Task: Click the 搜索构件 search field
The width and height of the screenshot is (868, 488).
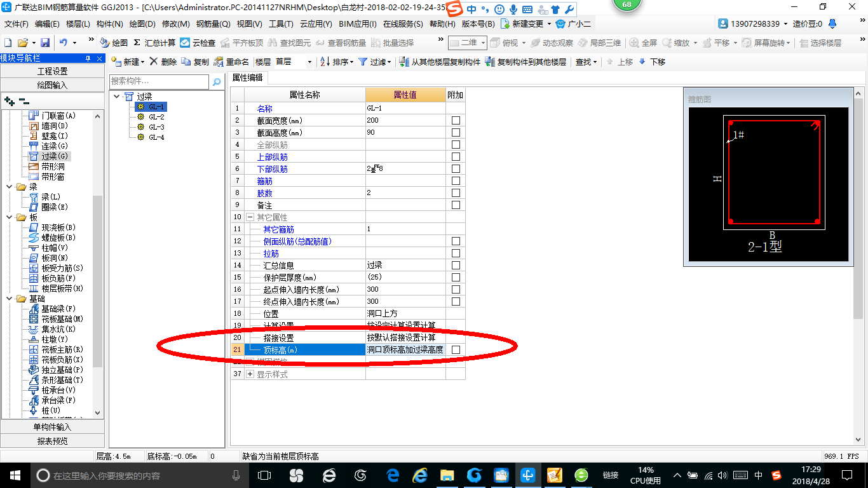Action: (159, 81)
